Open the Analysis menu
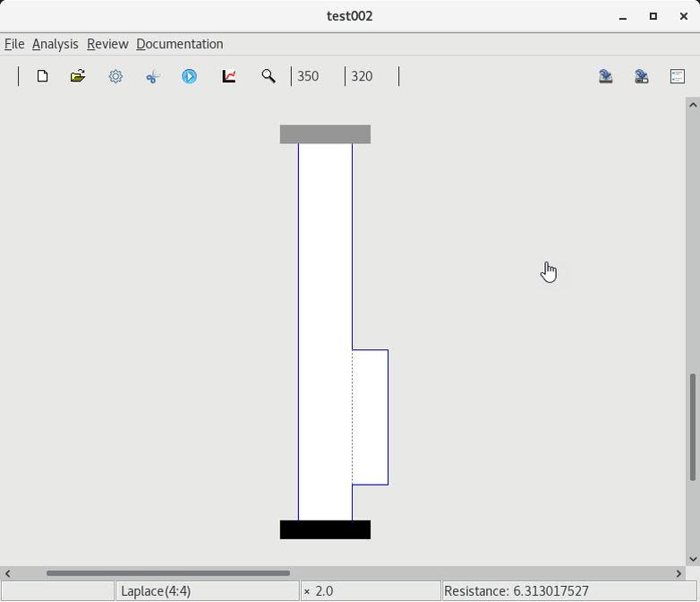700x602 pixels. point(55,44)
